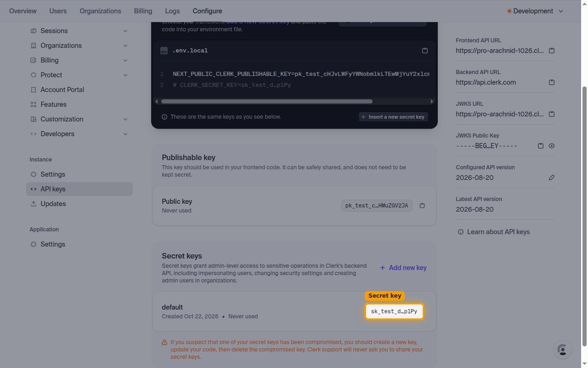Go to the Overview tab
588x368 pixels.
point(23,11)
